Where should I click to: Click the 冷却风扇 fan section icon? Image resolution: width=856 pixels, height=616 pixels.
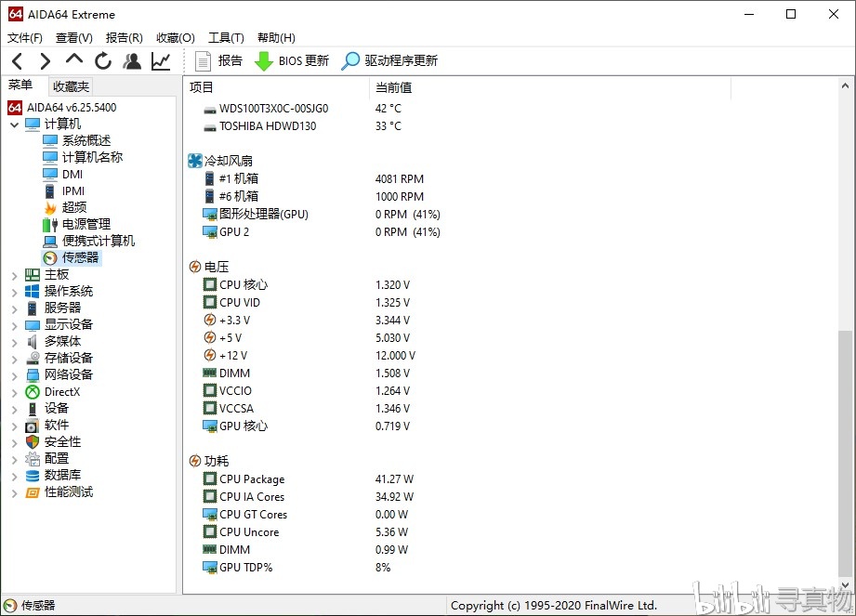coord(195,161)
